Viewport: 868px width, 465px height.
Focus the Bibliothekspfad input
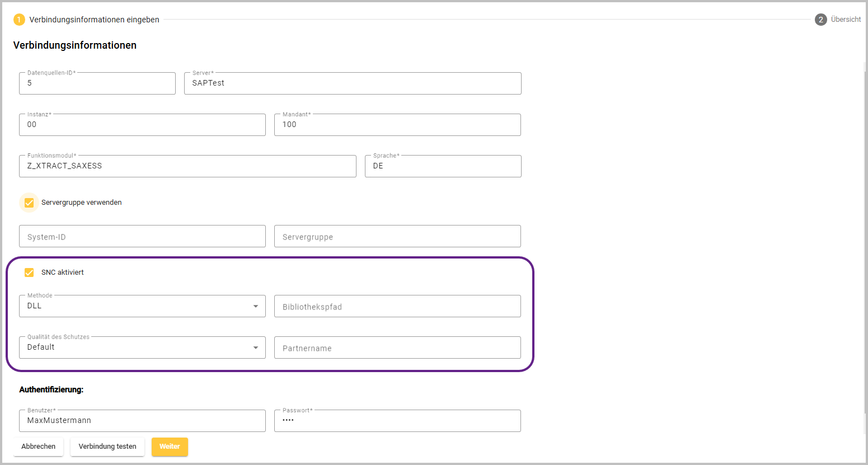pos(397,307)
